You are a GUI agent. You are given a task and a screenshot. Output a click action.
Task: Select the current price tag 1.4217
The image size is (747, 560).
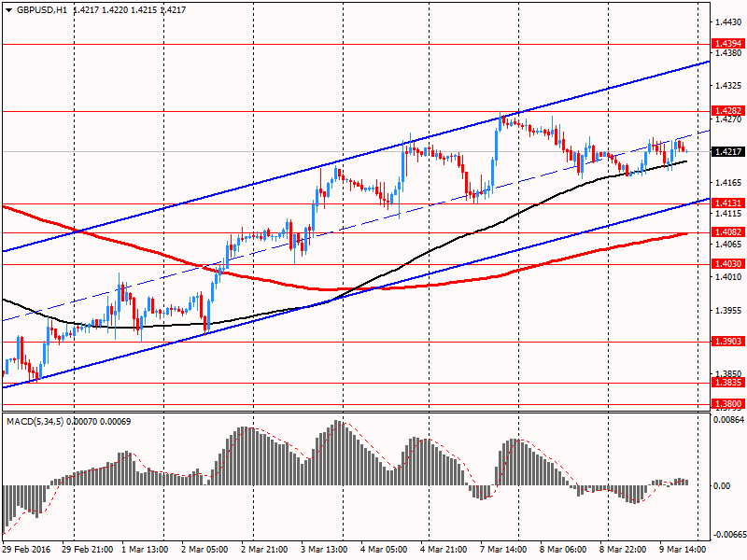[728, 152]
